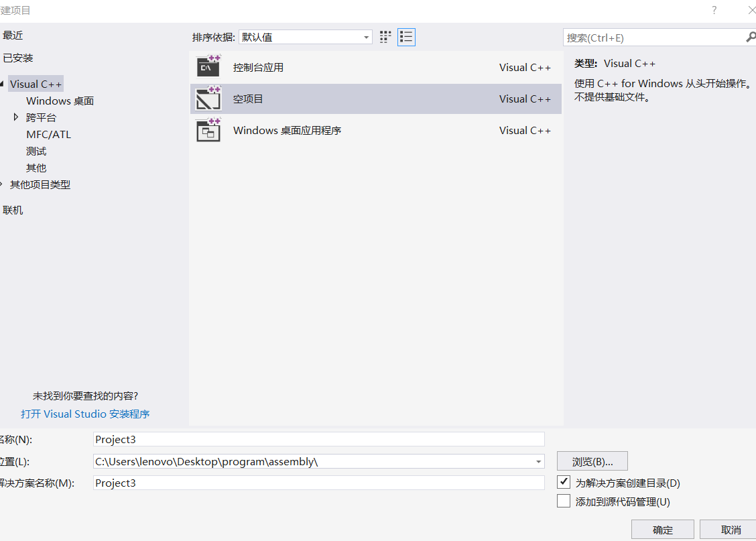Image resolution: width=756 pixels, height=541 pixels.
Task: Select MFC/ATL category
Action: pyautogui.click(x=49, y=135)
